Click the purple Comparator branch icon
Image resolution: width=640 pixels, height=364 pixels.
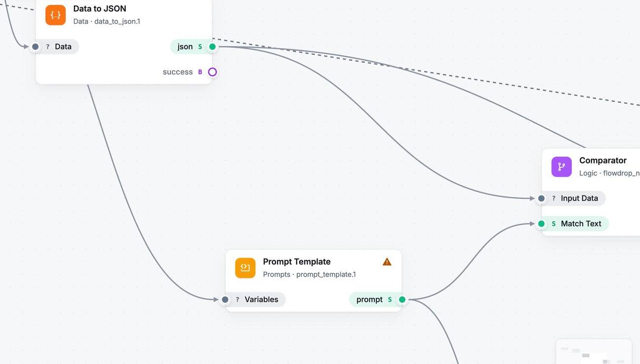click(561, 167)
